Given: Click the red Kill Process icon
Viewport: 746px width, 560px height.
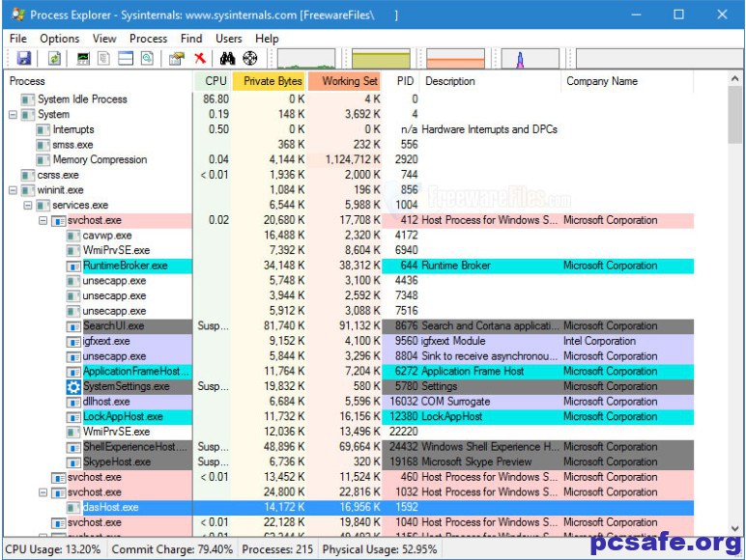Looking at the screenshot, I should click(200, 59).
